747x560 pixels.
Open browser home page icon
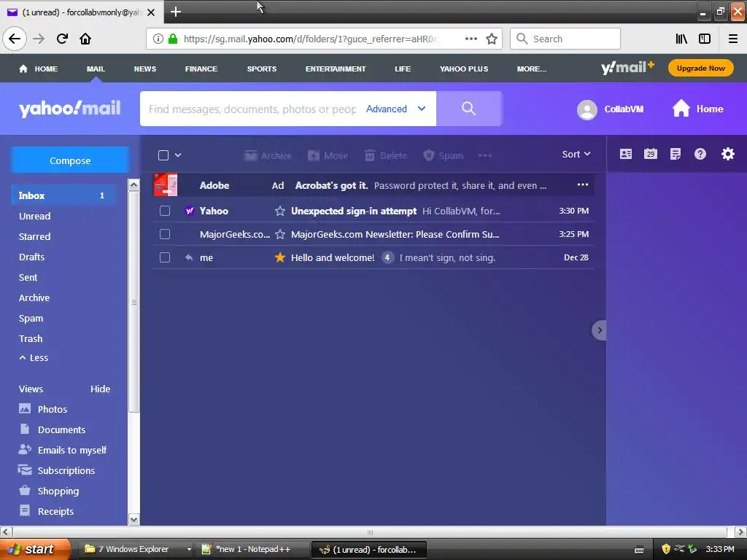click(85, 39)
